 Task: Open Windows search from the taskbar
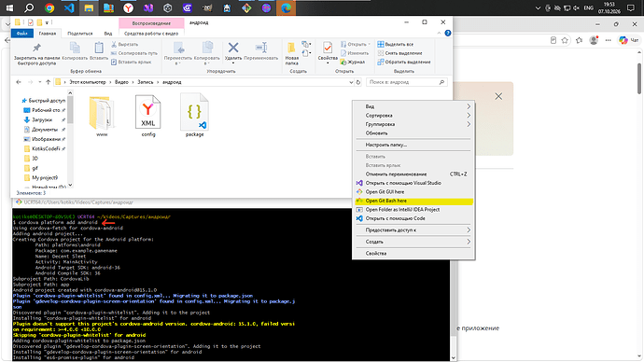[29, 7]
